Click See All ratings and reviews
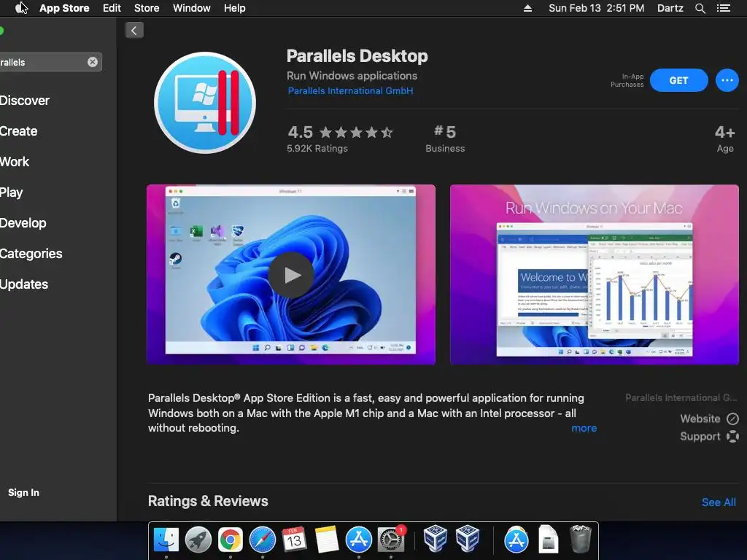Viewport: 747px width, 560px height. 719,502
